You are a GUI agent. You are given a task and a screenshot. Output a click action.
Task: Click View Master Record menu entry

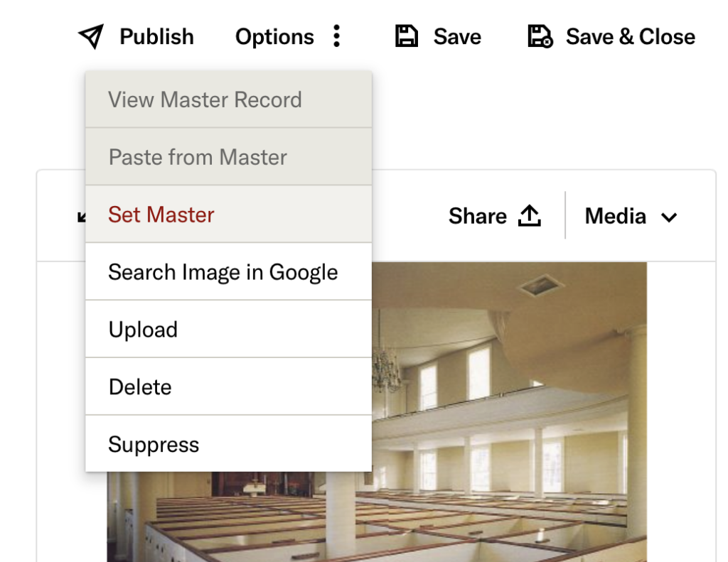[x=204, y=99]
